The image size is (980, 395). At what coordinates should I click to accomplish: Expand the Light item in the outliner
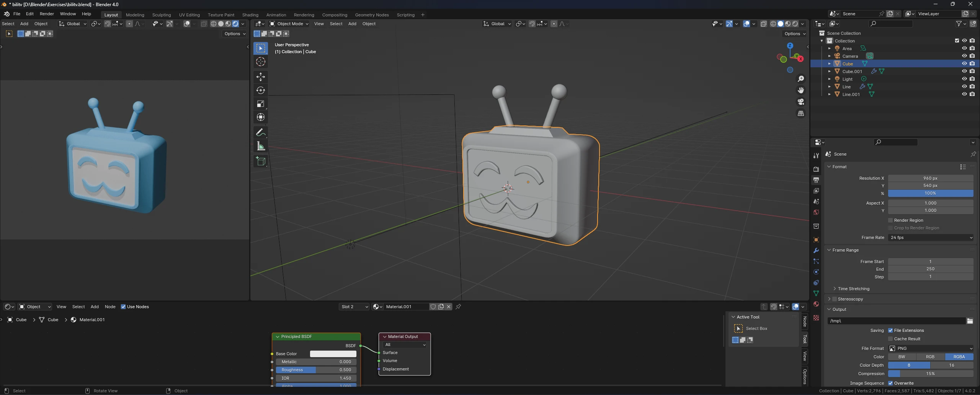click(830, 79)
